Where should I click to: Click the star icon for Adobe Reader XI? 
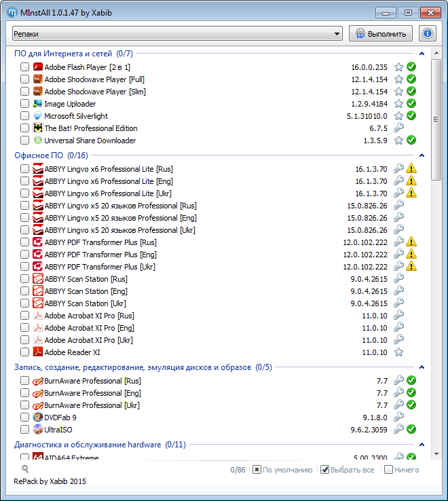(398, 352)
